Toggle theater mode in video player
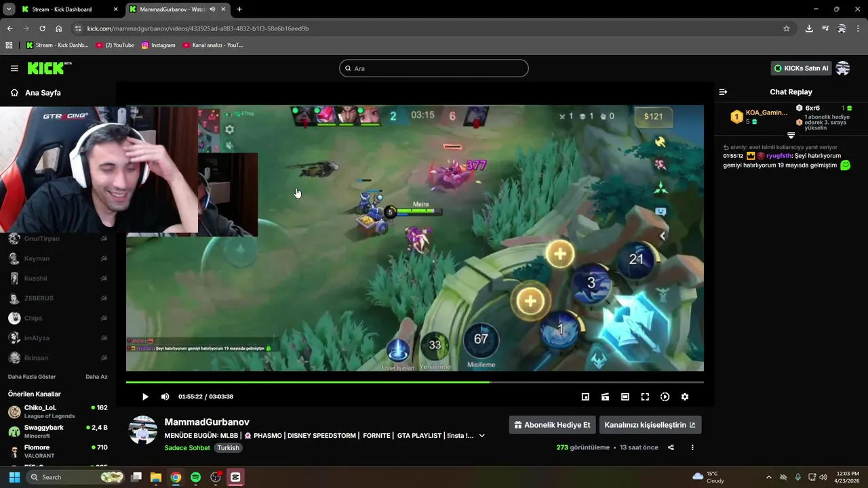Viewport: 868px width, 488px height. pyautogui.click(x=625, y=396)
